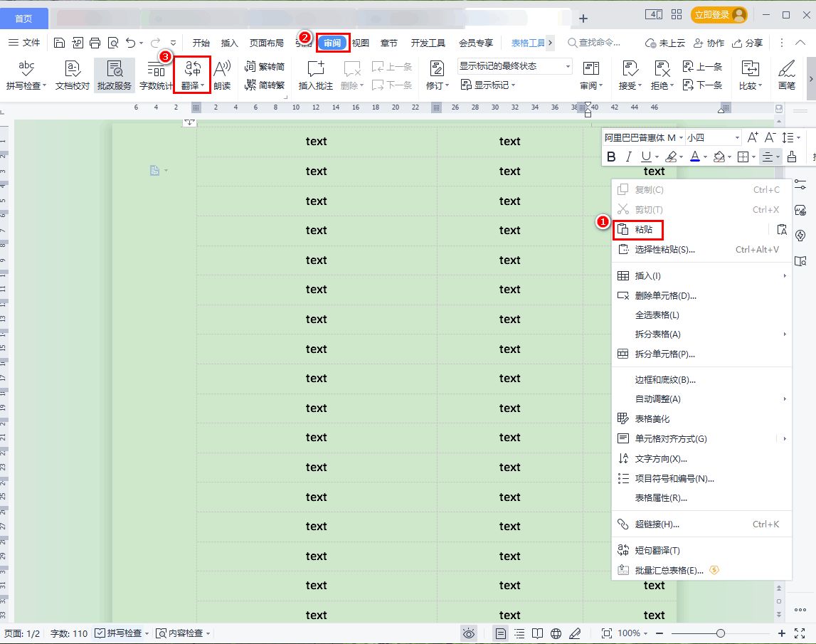816x644 pixels.
Task: Open table properties (表格属性) from context menu
Action: point(701,497)
